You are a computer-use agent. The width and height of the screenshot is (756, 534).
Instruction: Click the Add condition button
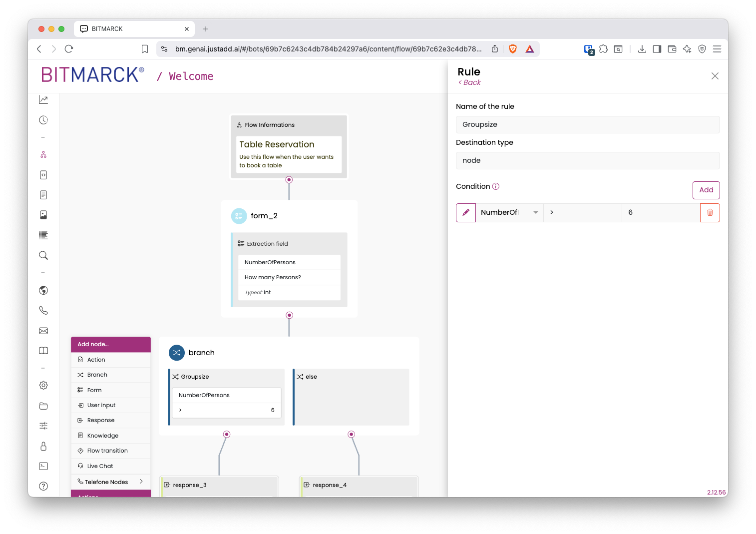[x=706, y=190]
